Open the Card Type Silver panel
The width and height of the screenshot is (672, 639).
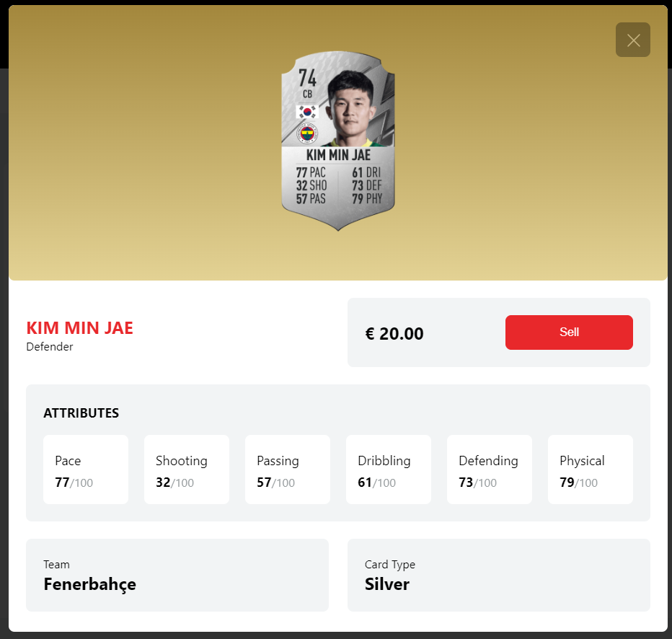498,575
